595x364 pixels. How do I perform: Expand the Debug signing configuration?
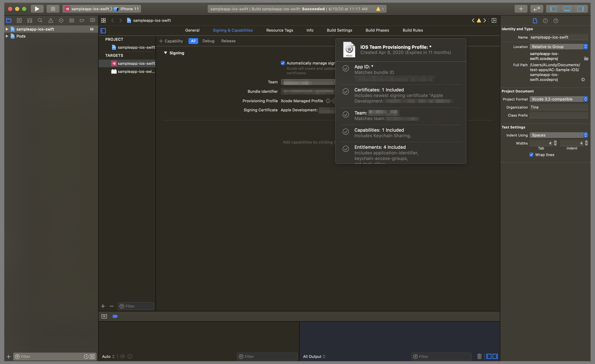[208, 41]
